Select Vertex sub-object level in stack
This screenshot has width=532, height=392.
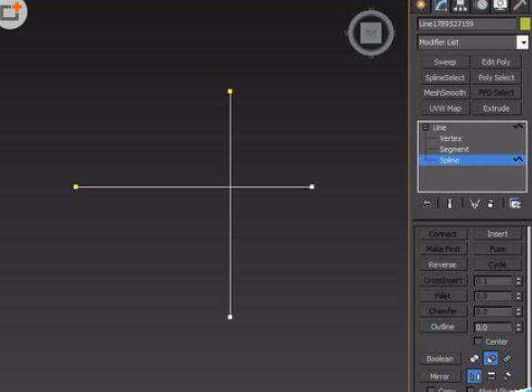pos(451,138)
